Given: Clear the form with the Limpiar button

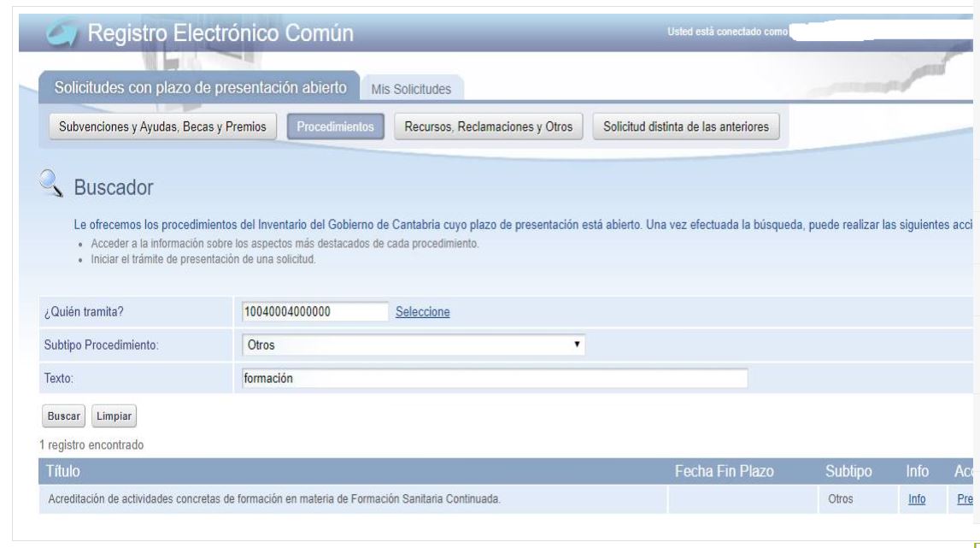Looking at the screenshot, I should click(x=114, y=415).
